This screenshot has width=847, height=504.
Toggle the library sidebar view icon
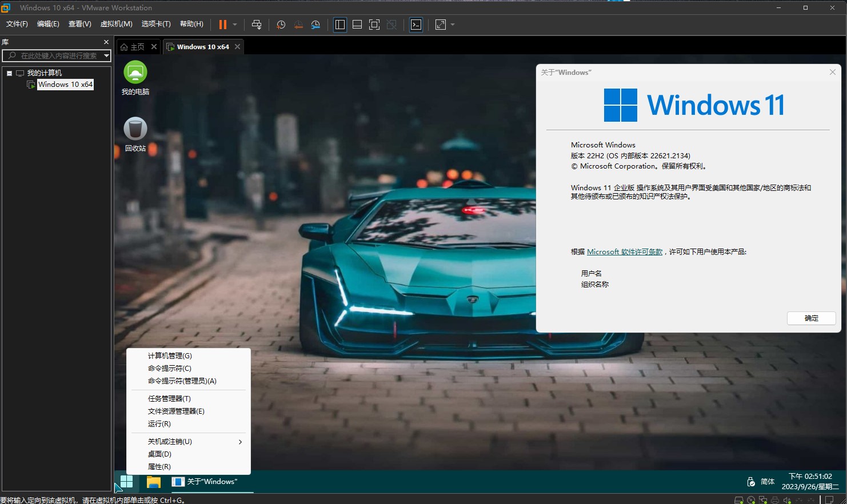point(340,25)
